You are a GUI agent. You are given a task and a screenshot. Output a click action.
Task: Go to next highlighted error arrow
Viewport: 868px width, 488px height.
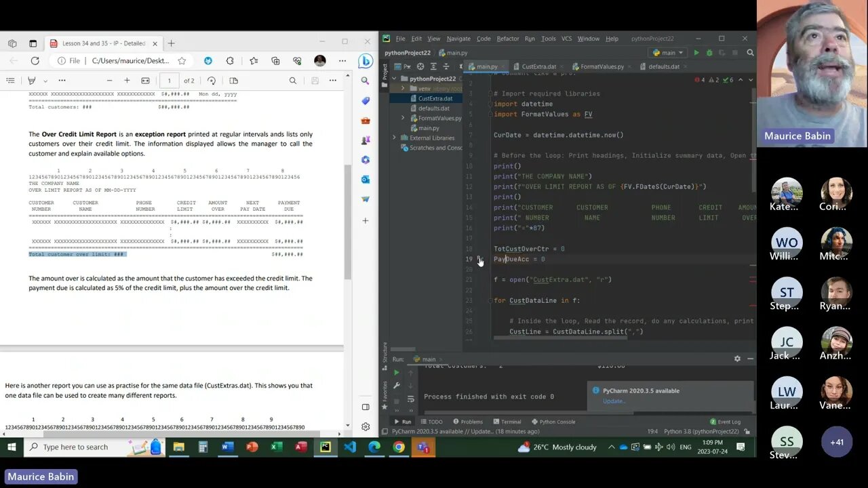(750, 80)
